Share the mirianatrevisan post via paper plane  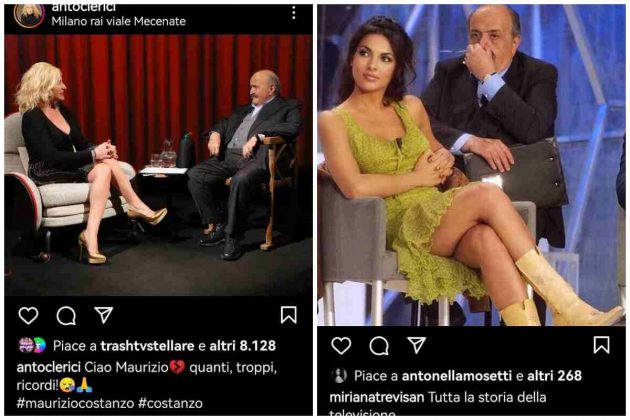click(x=417, y=345)
